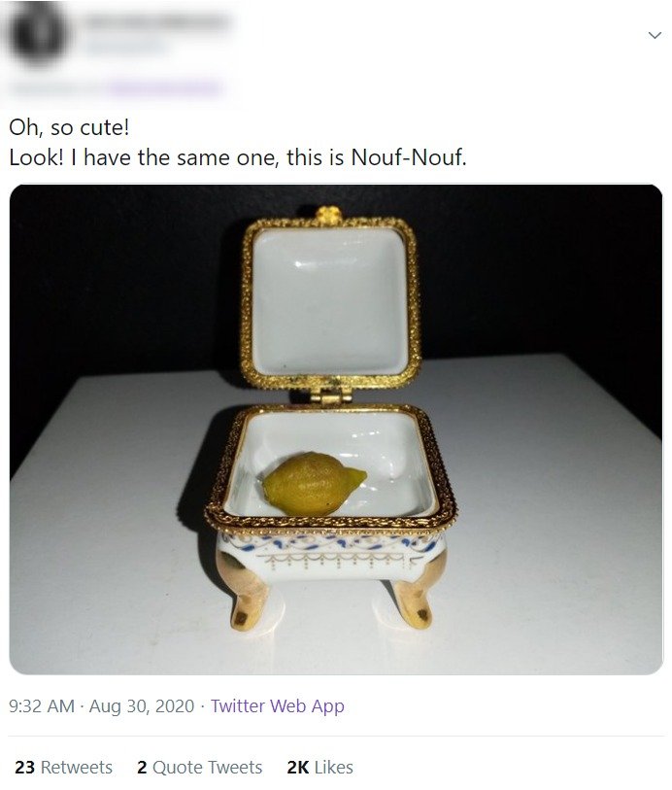Open the attached photo of the porcelain box
This screenshot has width=672, height=790.
point(336,429)
